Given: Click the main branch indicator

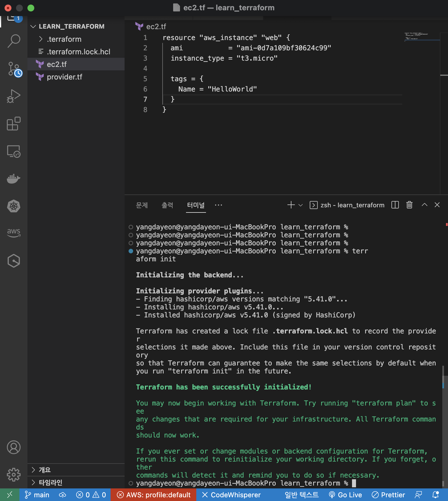Looking at the screenshot, I should 37,495.
